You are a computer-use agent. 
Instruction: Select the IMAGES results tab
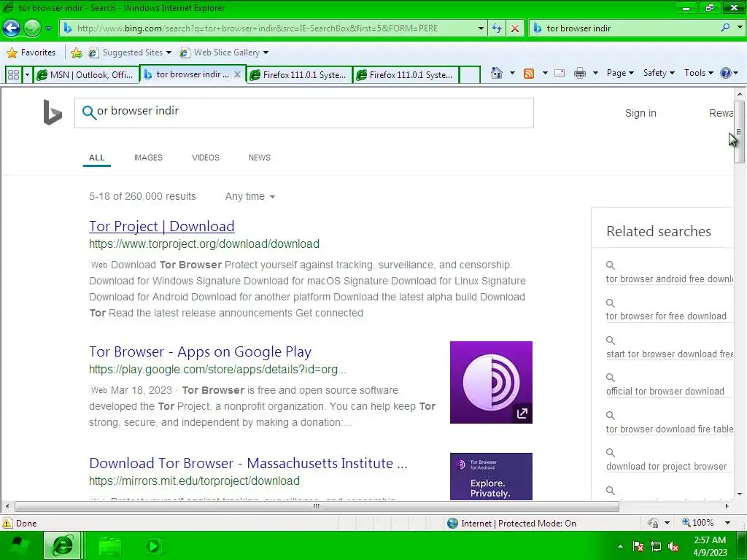[148, 157]
